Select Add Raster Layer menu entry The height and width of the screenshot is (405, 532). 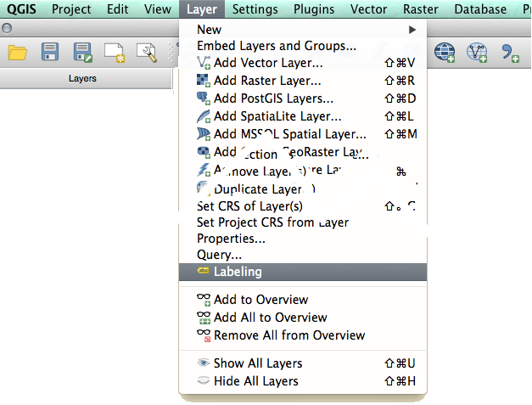(303, 81)
